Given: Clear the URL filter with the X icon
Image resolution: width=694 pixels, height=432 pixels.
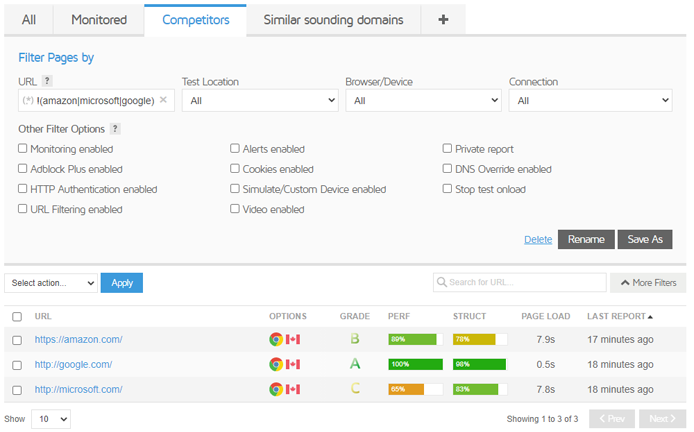Looking at the screenshot, I should pos(163,100).
